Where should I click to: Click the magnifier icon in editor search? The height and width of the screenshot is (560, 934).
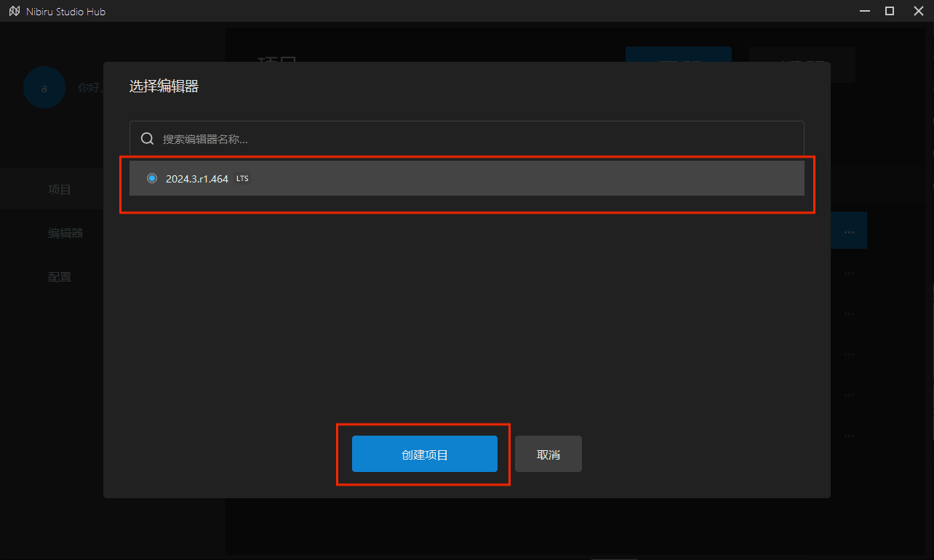[x=147, y=139]
